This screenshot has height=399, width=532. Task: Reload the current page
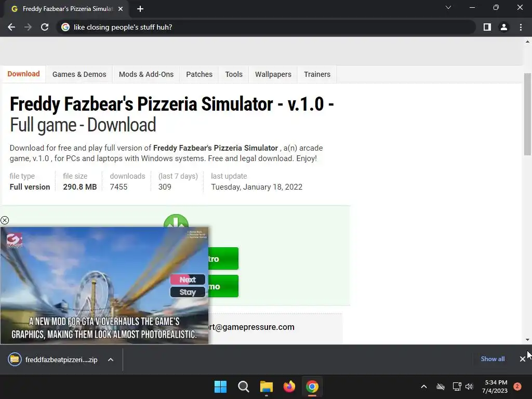tap(45, 27)
